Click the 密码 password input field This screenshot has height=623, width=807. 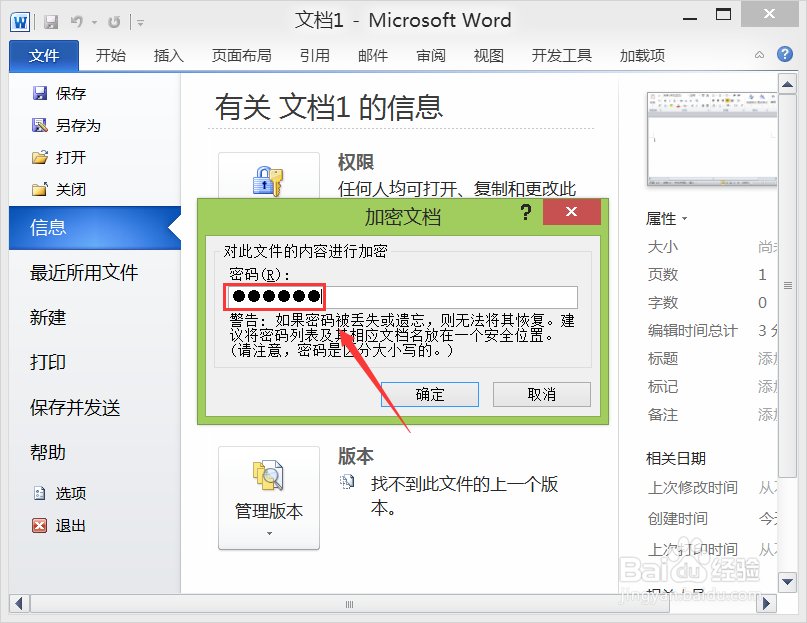pyautogui.click(x=402, y=297)
